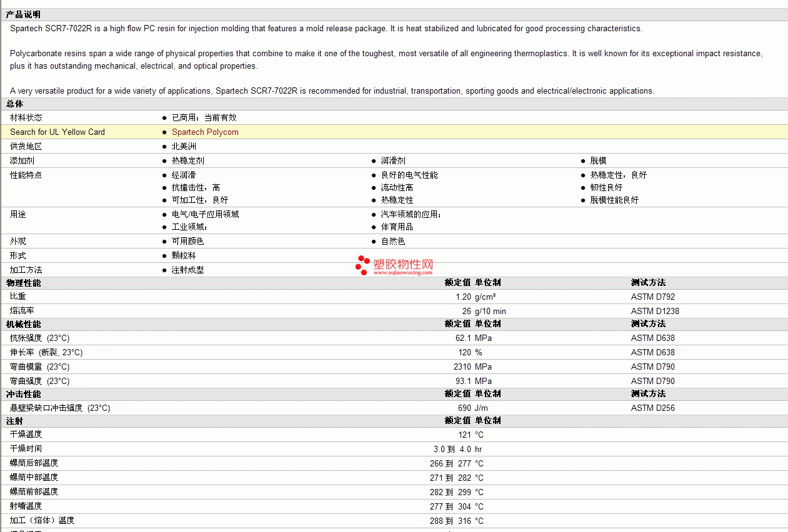
Task: Click the 外观 row label
Action: 18,241
